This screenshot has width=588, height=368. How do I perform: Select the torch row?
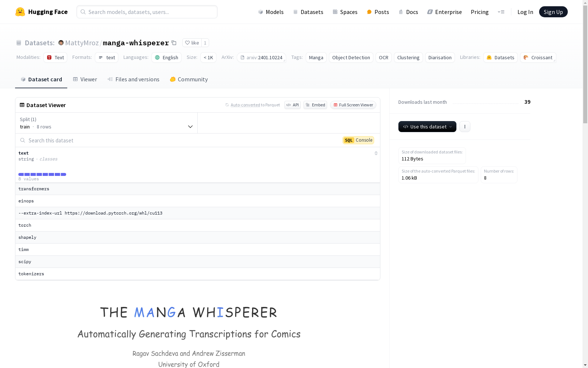198,225
